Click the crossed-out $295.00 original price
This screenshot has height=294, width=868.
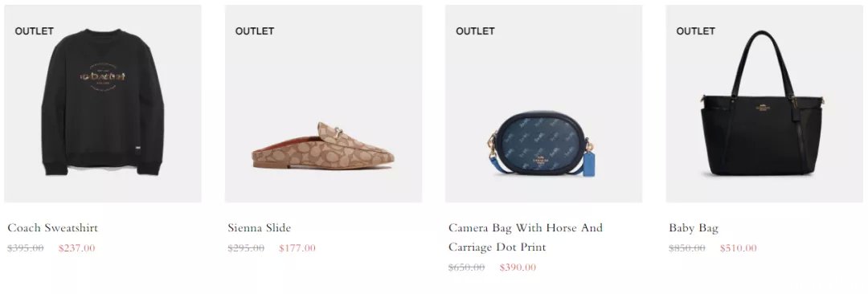246,248
